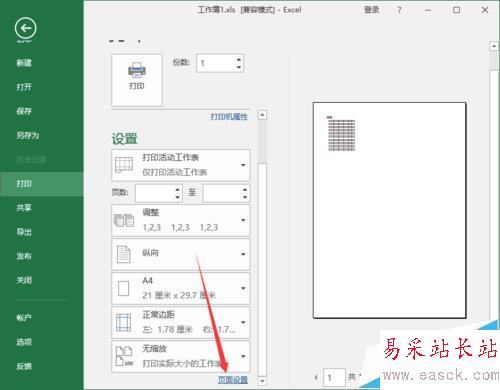Screen dimensions: 500x390
Task: Go to previous preview page
Action: click(316, 377)
